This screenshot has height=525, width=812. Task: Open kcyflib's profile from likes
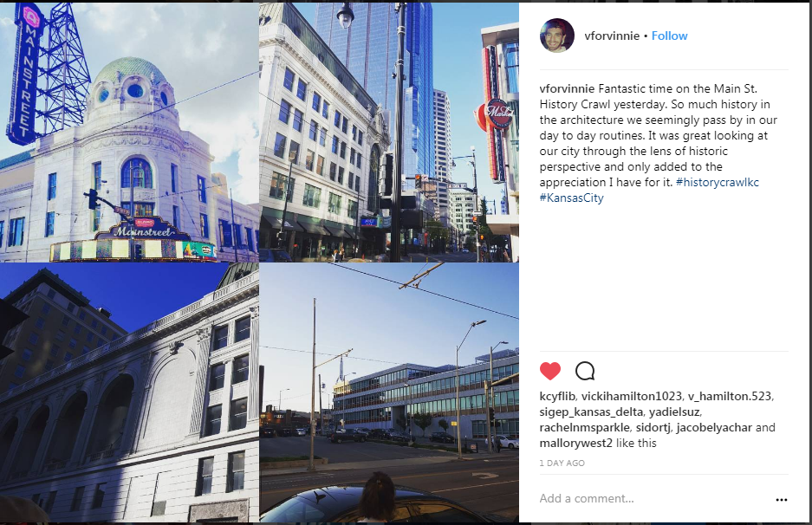pyautogui.click(x=557, y=397)
